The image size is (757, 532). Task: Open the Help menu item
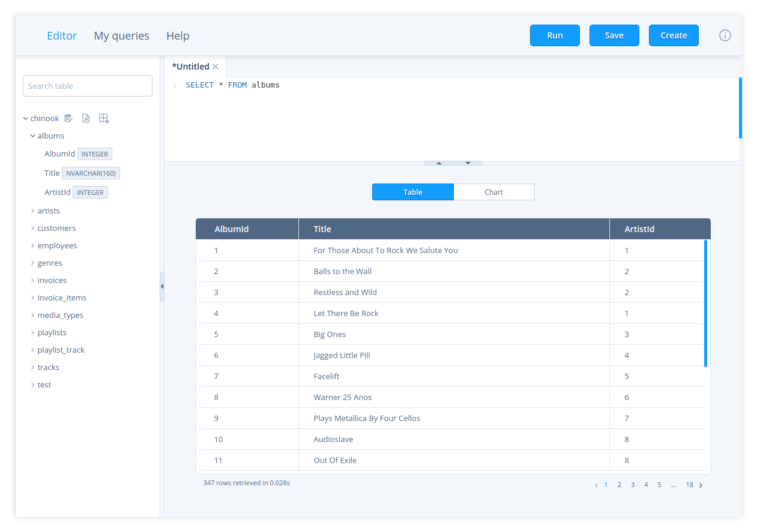click(178, 35)
